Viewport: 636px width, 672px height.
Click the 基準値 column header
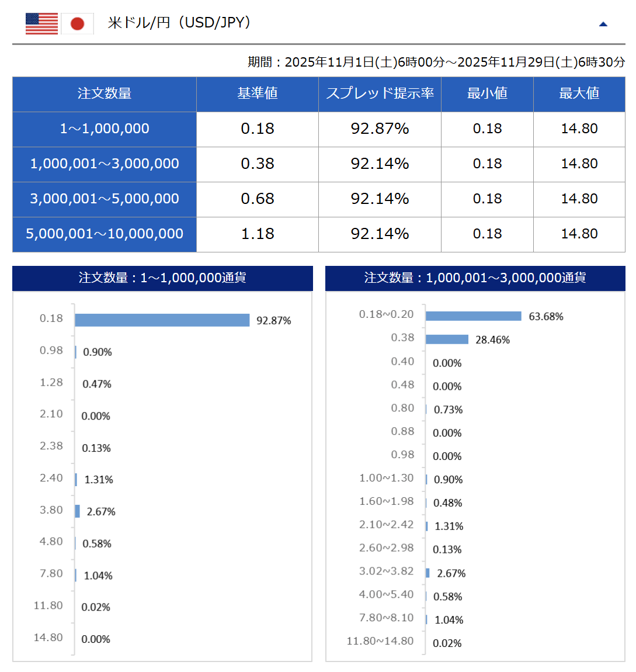(257, 93)
